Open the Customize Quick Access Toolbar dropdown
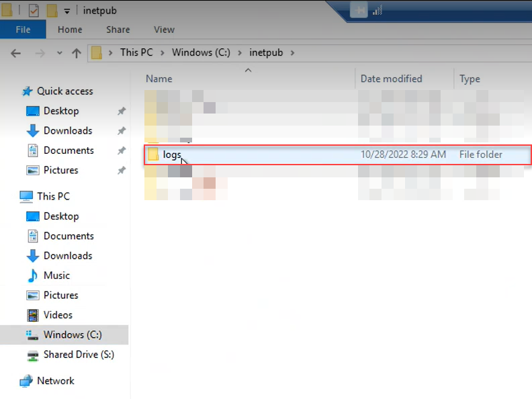Image resolution: width=532 pixels, height=399 pixels. [66, 11]
